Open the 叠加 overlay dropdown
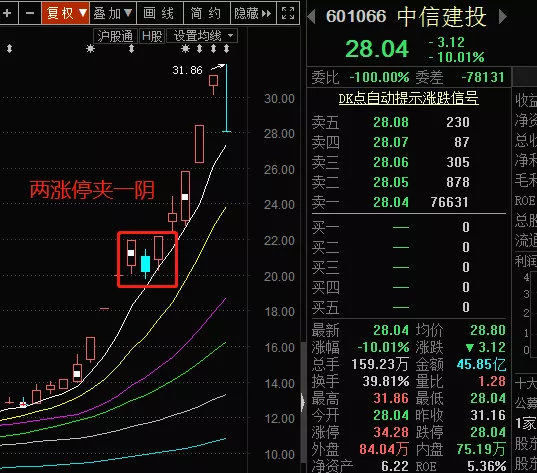The width and height of the screenshot is (537, 473). 113,13
